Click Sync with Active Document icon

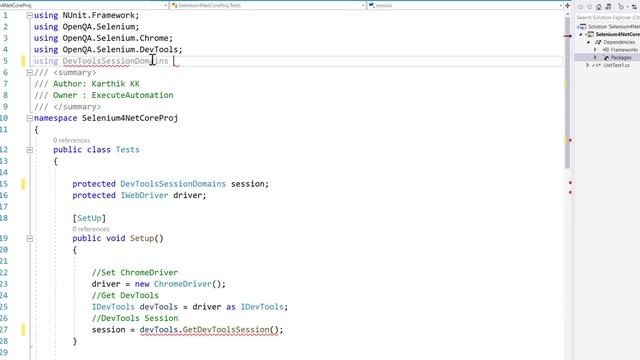(x=634, y=7)
